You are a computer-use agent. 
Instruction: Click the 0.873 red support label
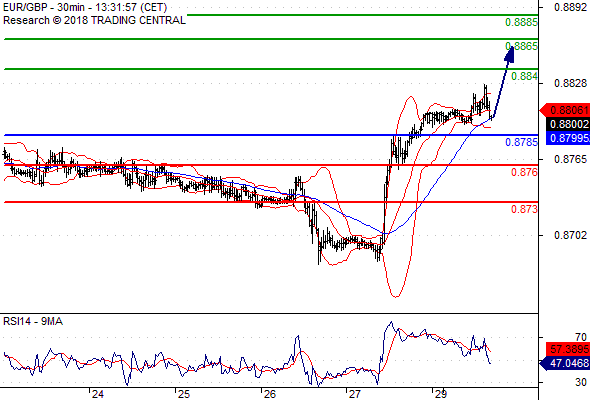[524, 209]
